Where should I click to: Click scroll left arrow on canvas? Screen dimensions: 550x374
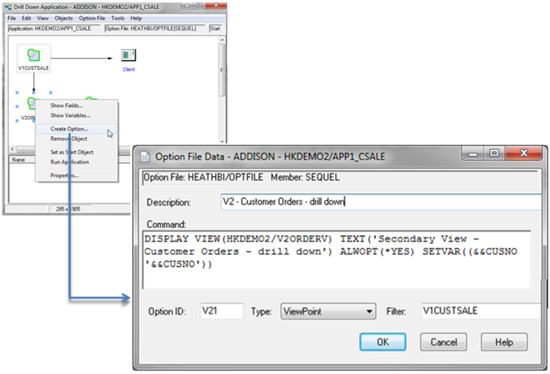[12, 149]
